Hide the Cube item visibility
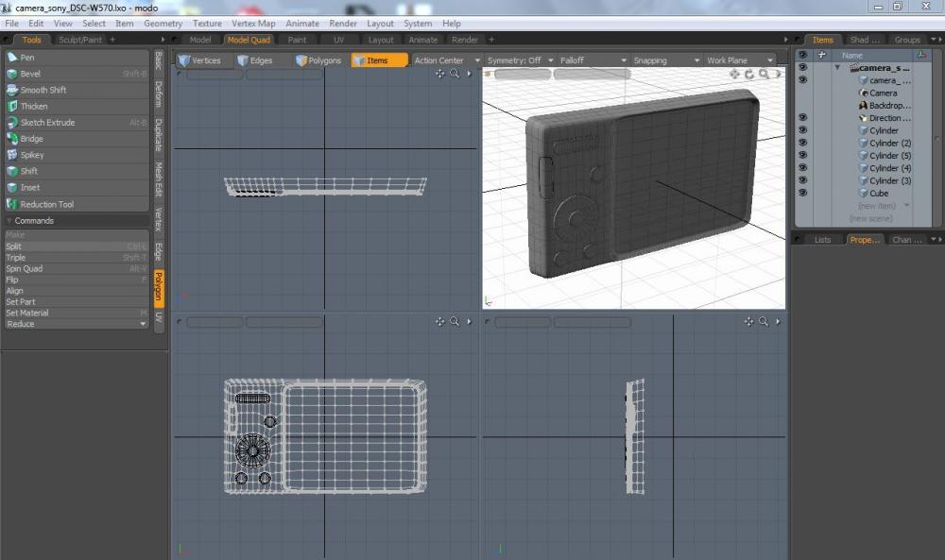Image resolution: width=945 pixels, height=560 pixels. click(x=802, y=193)
